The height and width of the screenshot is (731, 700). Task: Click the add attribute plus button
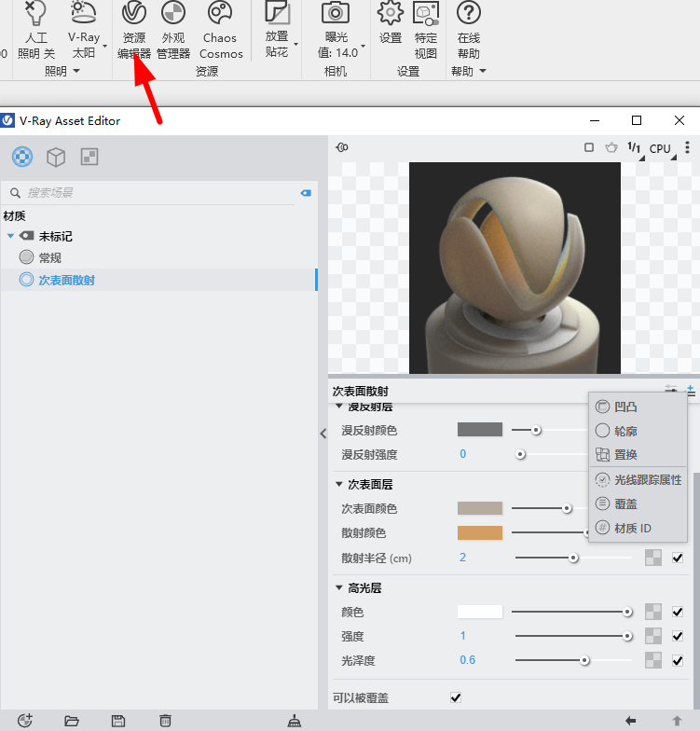point(691,391)
